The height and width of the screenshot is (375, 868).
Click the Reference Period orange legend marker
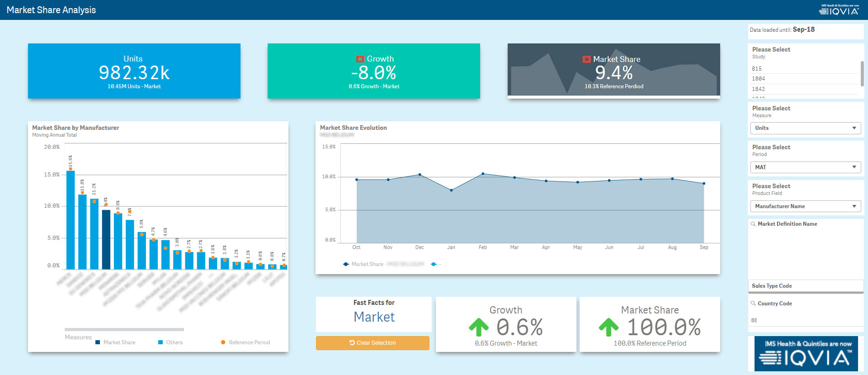click(x=223, y=342)
